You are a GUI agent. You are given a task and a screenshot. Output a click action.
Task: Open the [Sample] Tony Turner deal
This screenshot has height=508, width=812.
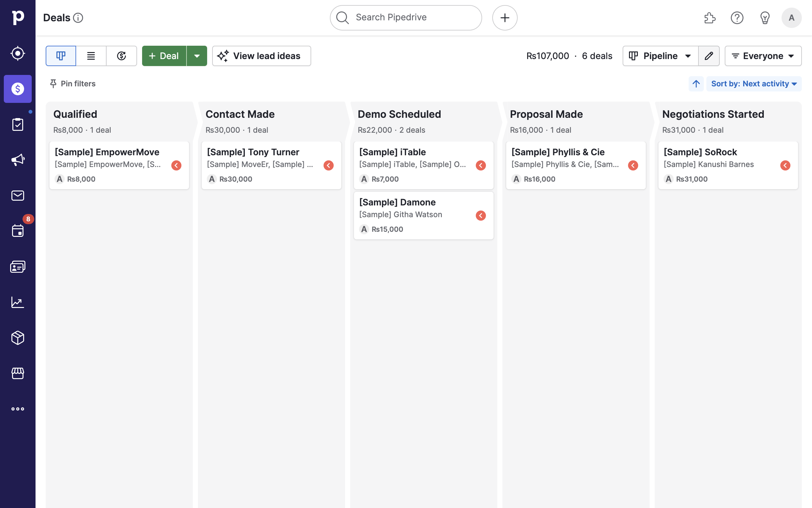click(x=272, y=165)
